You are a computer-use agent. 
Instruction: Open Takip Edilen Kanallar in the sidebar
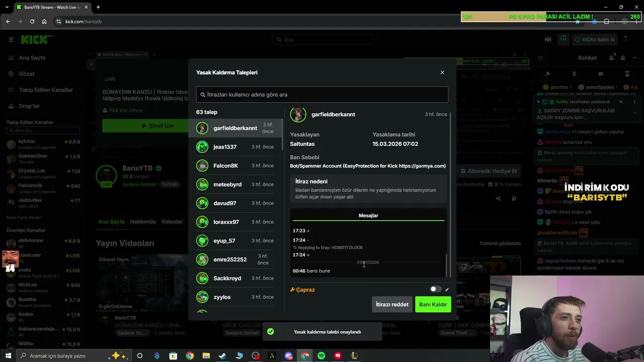coord(46,90)
